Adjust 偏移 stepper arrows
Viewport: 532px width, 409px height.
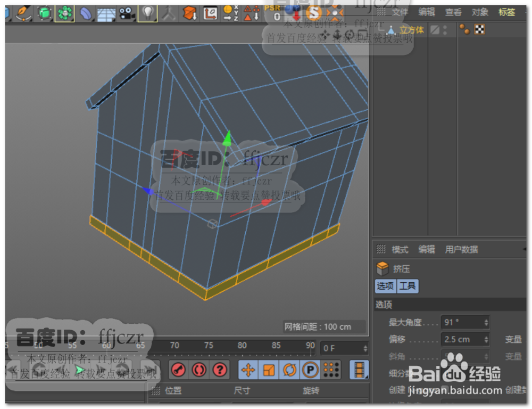(486, 339)
